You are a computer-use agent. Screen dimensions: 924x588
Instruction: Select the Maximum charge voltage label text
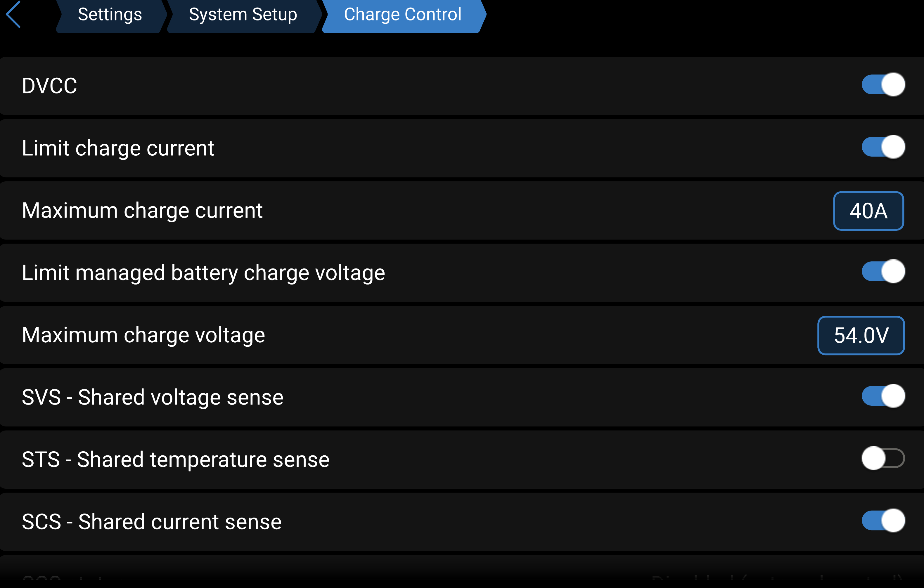click(143, 335)
